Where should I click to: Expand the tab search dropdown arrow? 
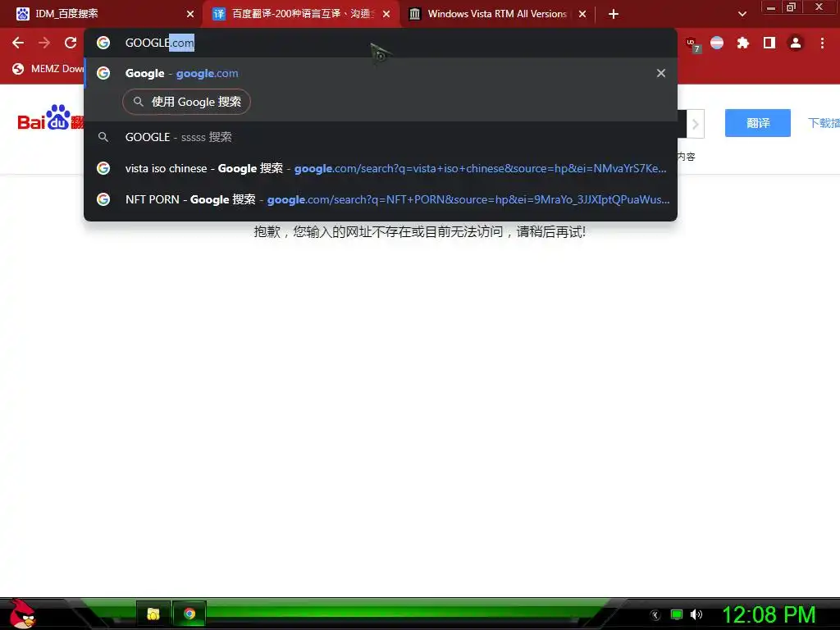[x=742, y=14]
